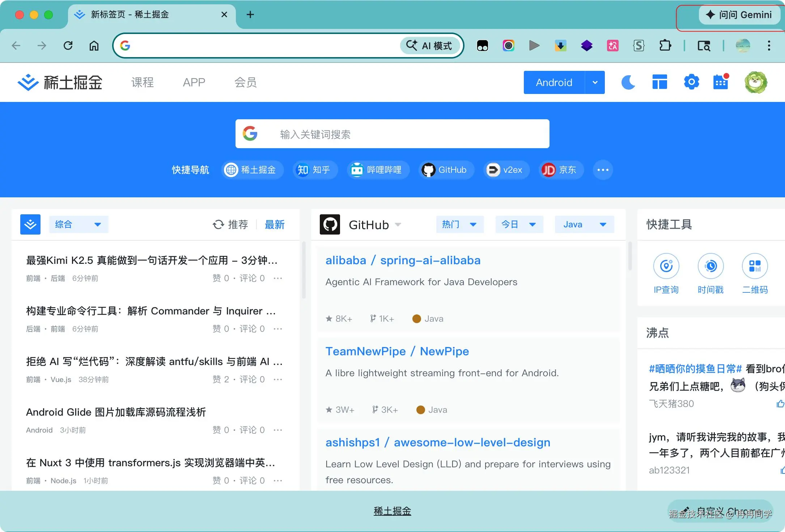Screen dimensions: 785x532
Task: Expand the Android dropdown arrow button
Action: pyautogui.click(x=595, y=82)
